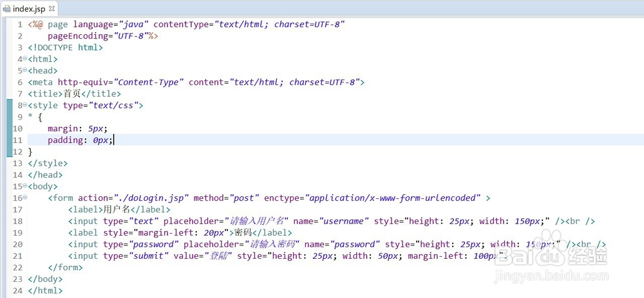Click the <!DOCTYPE html> line
The height and width of the screenshot is (298, 644).
65,47
